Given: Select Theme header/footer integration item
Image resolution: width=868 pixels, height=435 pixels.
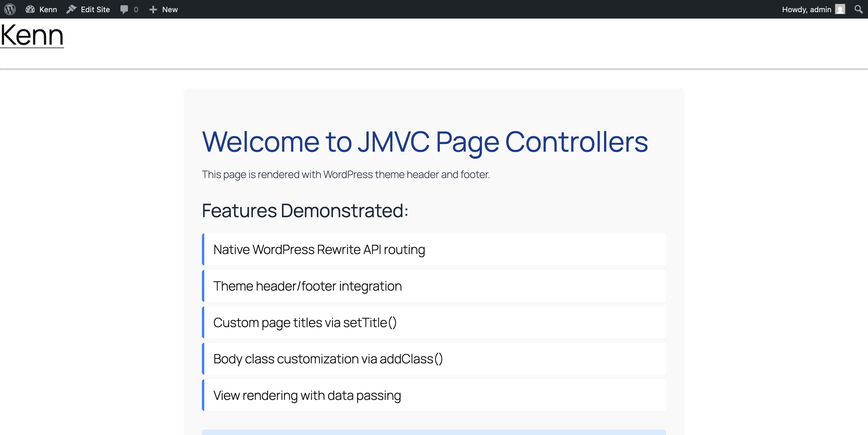Looking at the screenshot, I should (x=434, y=286).
